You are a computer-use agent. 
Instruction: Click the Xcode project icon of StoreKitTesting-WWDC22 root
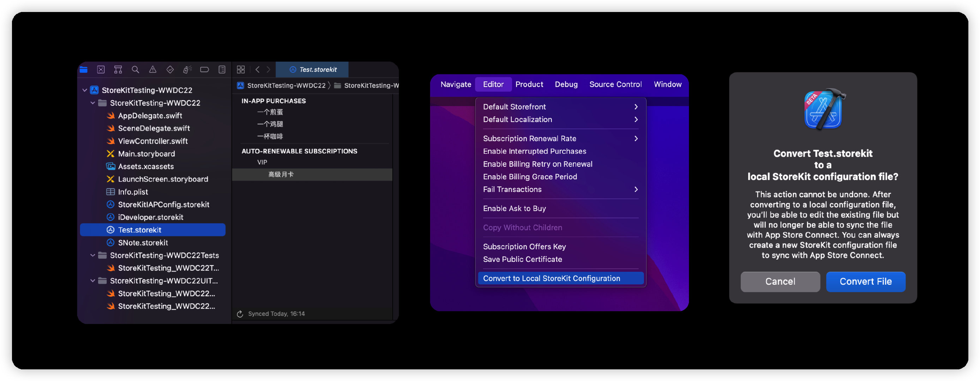click(x=94, y=90)
